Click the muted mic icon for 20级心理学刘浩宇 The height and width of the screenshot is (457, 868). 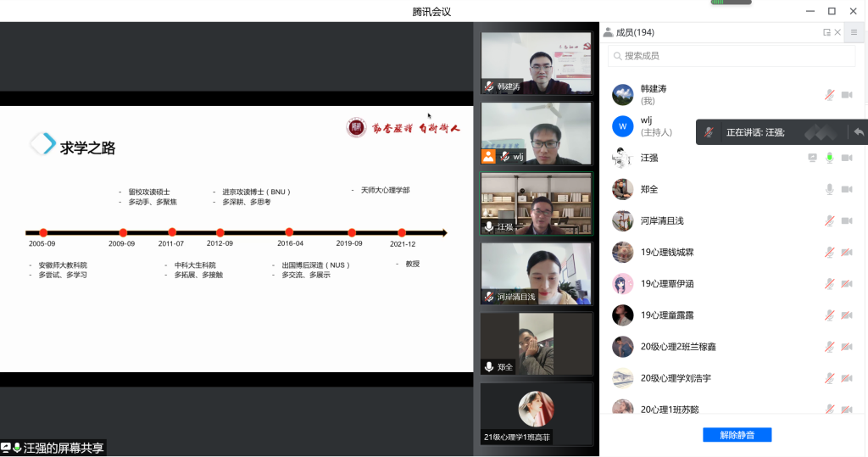point(829,378)
